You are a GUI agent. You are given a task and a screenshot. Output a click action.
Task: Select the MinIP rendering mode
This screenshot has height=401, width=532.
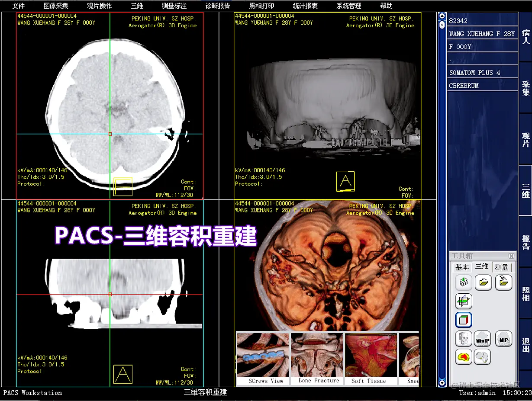click(x=483, y=339)
